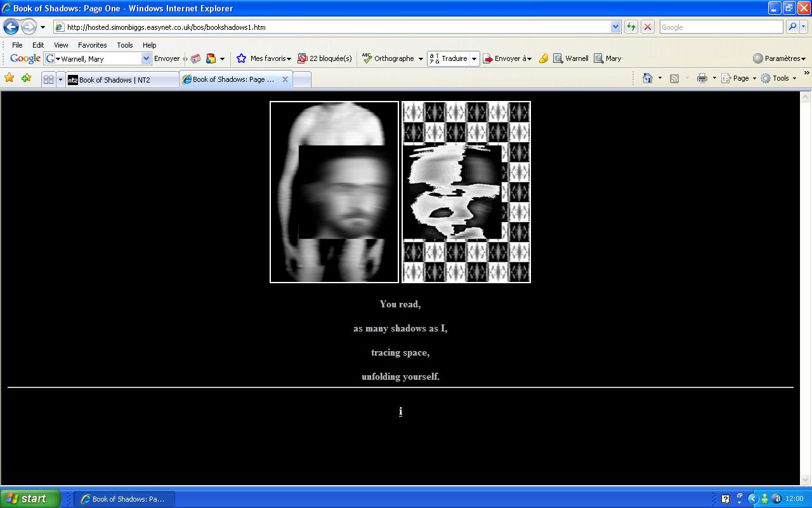This screenshot has width=812, height=508.
Task: Click the text 'You read,'
Action: (400, 304)
